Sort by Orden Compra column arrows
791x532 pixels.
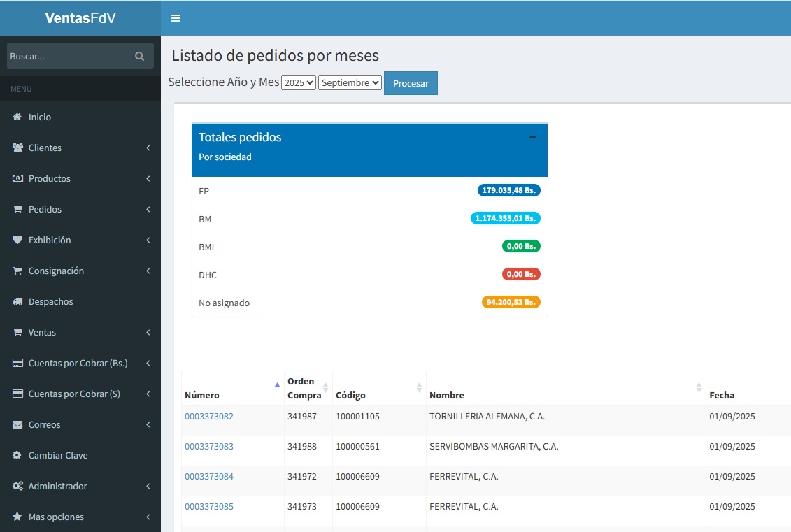click(x=325, y=388)
